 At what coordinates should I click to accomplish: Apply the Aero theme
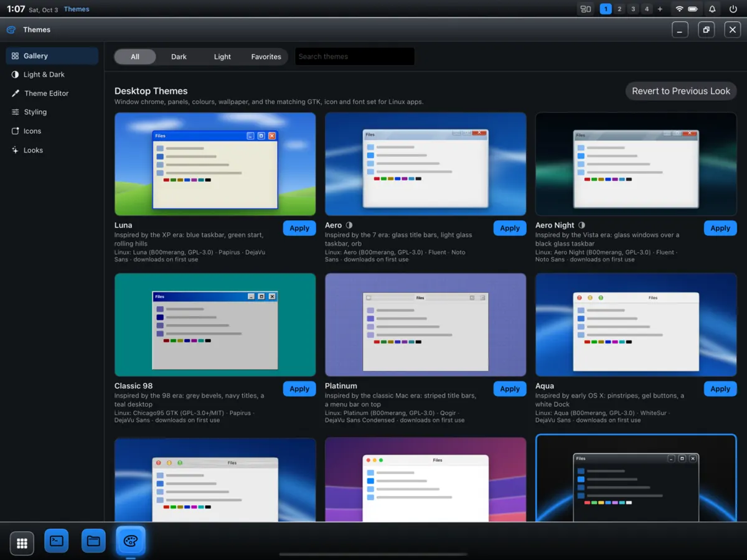coord(510,228)
